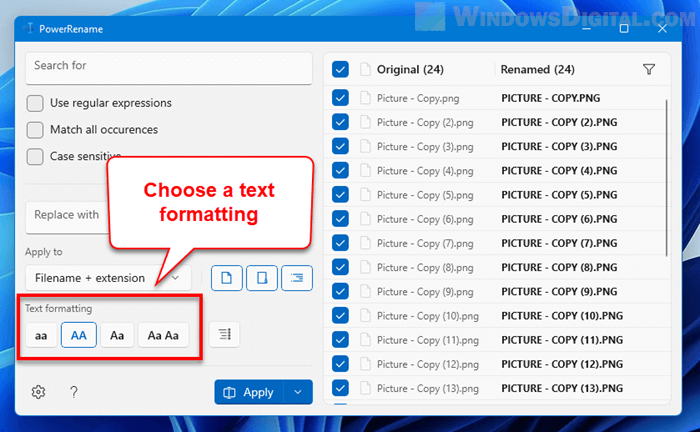Select the extension only icon button

[x=262, y=277]
